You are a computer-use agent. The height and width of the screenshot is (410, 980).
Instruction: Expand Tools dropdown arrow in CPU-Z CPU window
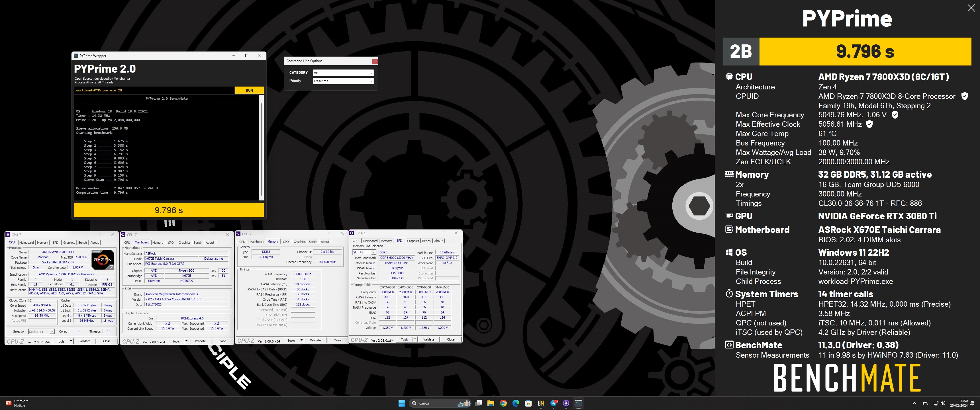tap(71, 341)
